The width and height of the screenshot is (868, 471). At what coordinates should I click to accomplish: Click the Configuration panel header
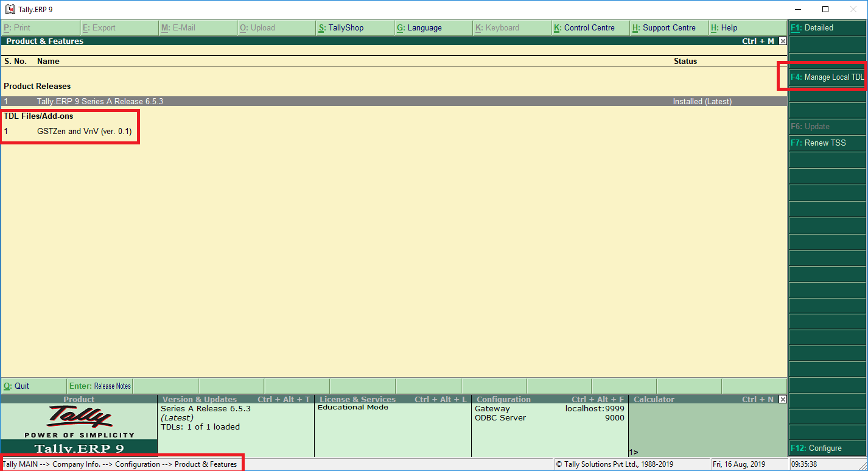click(x=550, y=399)
